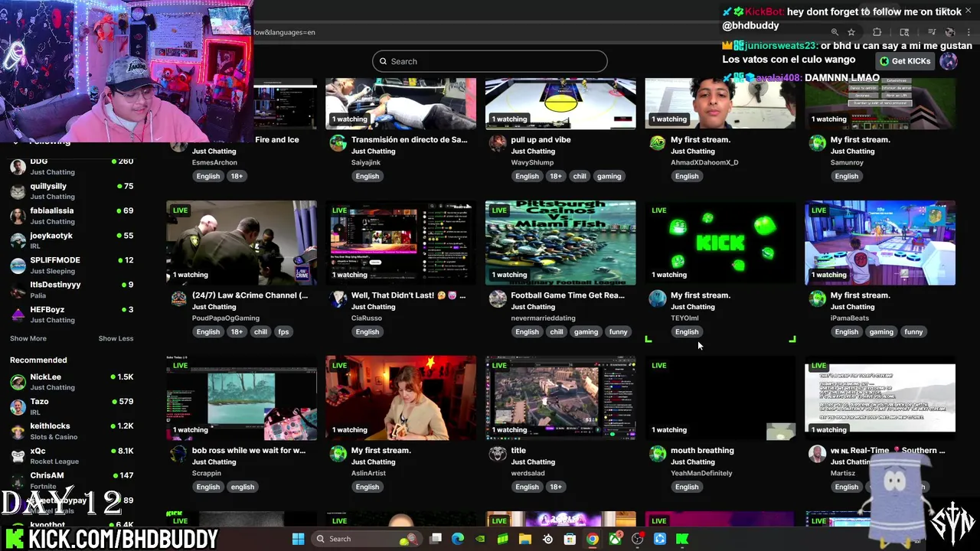This screenshot has height=551, width=980.
Task: Open recommended channel ChrisAM
Action: click(x=71, y=480)
